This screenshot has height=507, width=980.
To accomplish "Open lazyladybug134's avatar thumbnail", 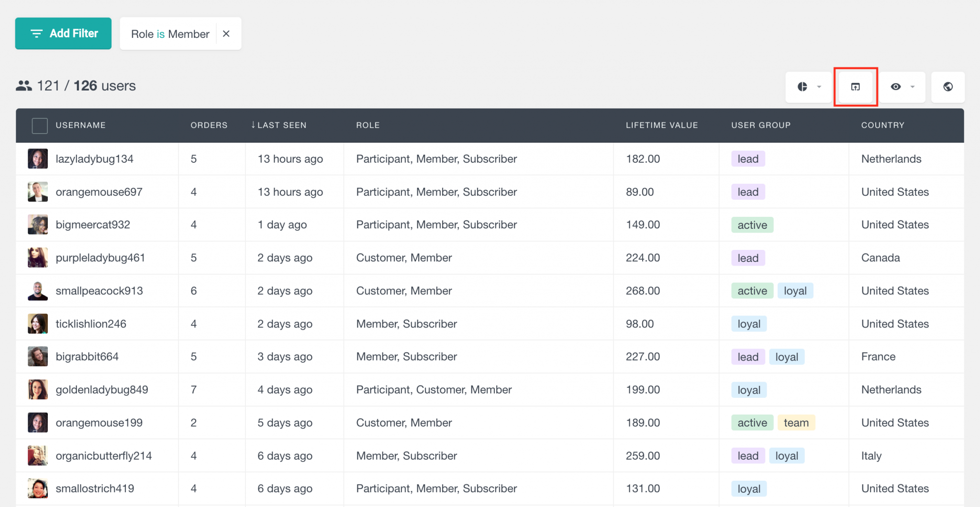I will (x=38, y=158).
